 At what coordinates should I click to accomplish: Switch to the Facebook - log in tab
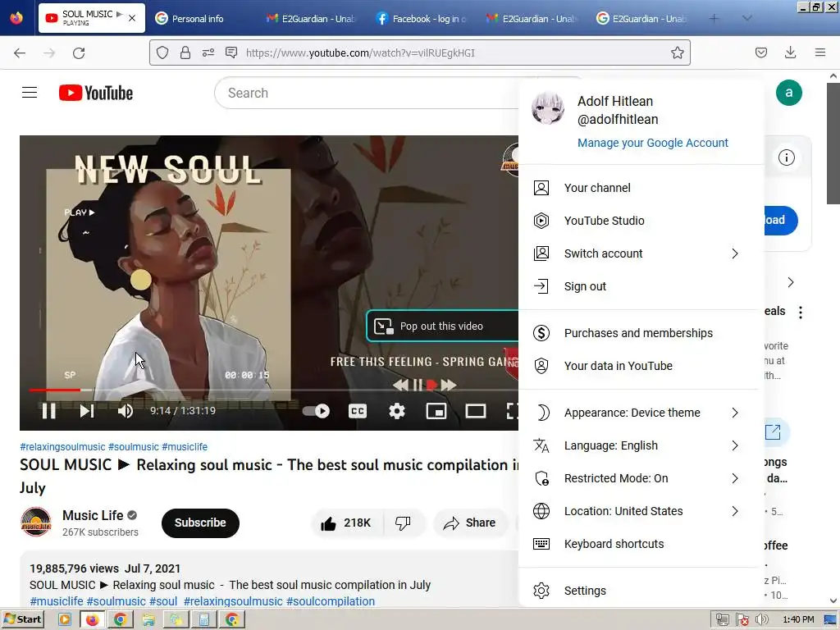pos(421,19)
